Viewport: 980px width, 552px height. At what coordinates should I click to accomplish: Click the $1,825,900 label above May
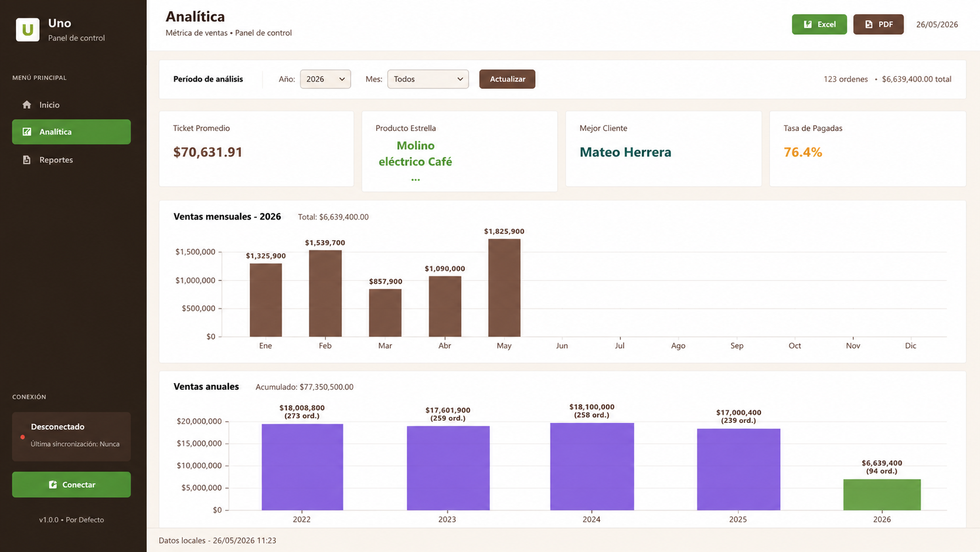[x=504, y=231]
